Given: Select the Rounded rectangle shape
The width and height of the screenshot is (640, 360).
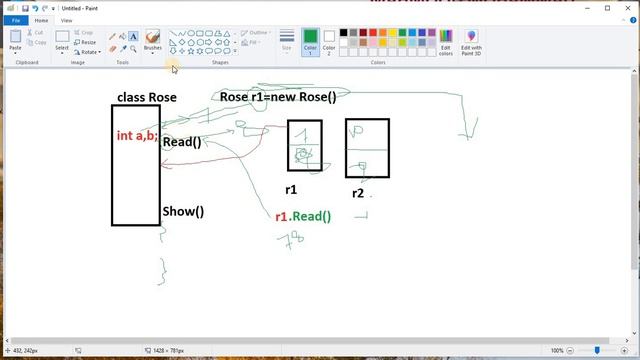Looking at the screenshot, I should [x=209, y=33].
